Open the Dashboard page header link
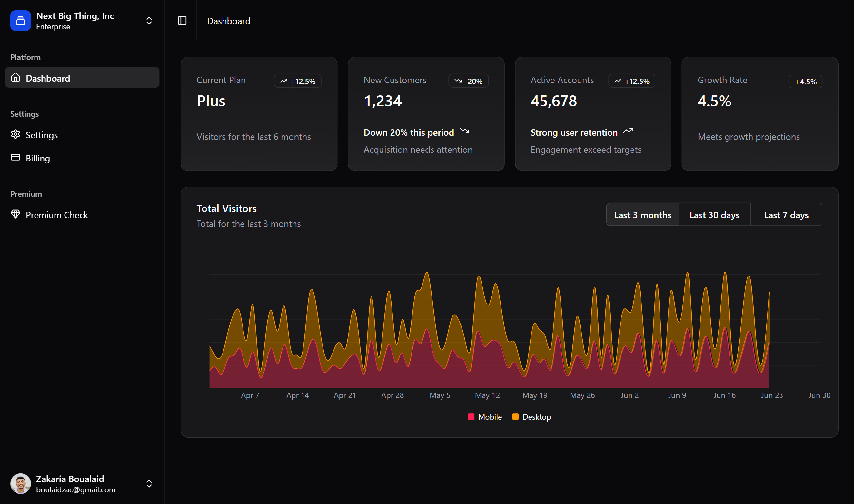 point(228,21)
